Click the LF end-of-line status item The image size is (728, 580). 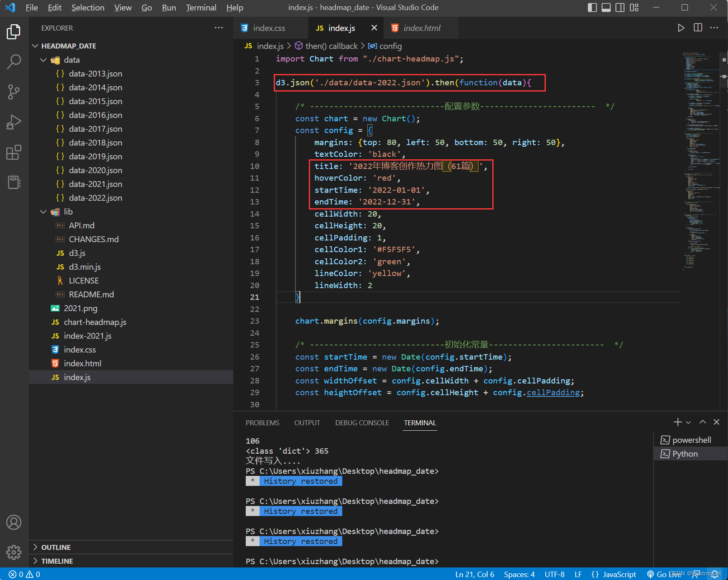(x=578, y=574)
